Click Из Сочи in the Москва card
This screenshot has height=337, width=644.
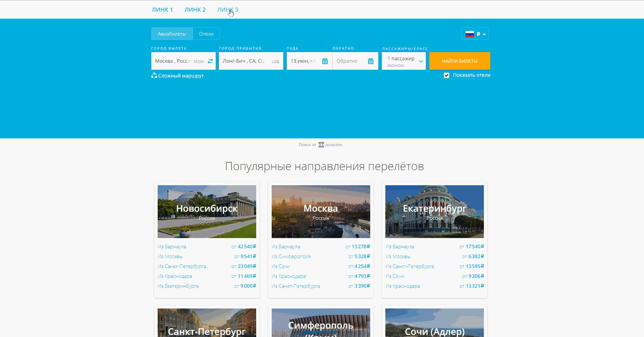point(281,266)
